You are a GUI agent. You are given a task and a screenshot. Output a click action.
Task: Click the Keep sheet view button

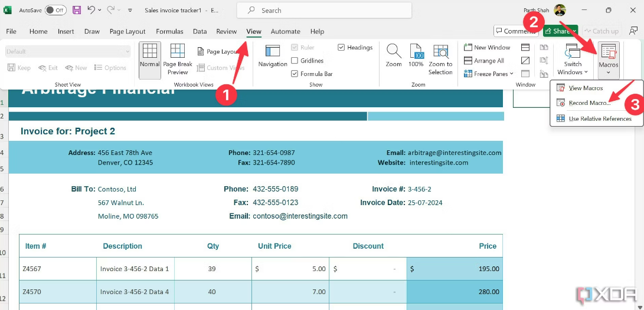pos(19,68)
